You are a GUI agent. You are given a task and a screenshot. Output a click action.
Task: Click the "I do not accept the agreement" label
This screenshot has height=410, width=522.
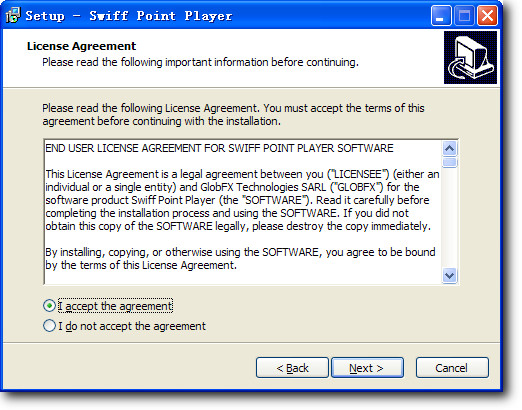[x=132, y=326]
